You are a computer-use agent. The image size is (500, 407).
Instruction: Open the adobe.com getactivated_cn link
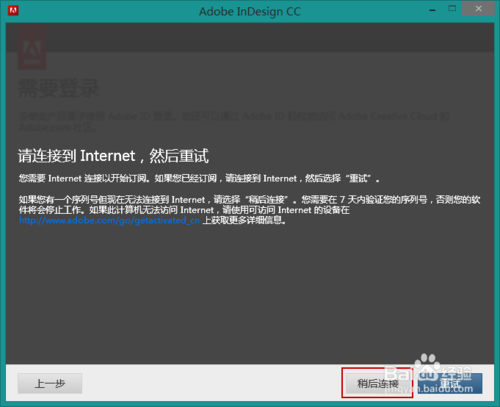(x=109, y=220)
